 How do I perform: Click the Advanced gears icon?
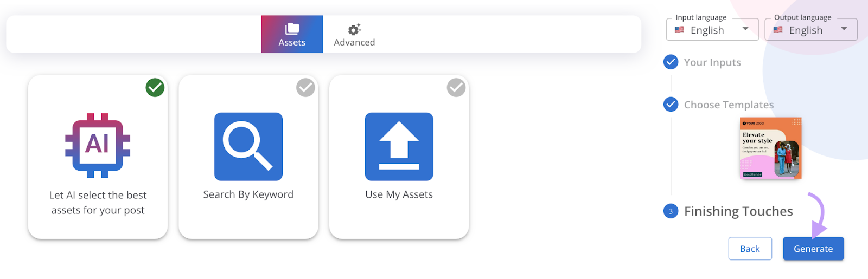354,29
